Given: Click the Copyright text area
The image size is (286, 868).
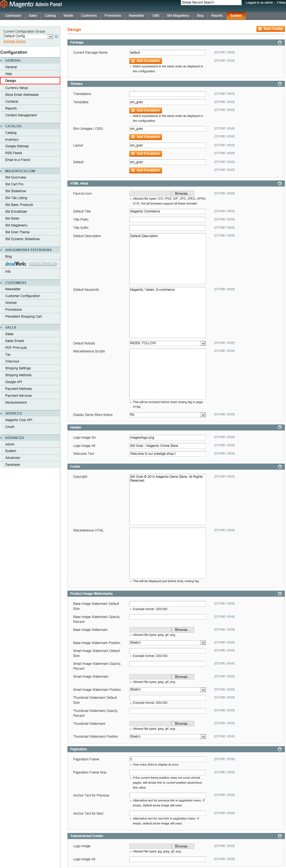Looking at the screenshot, I should coord(168,500).
